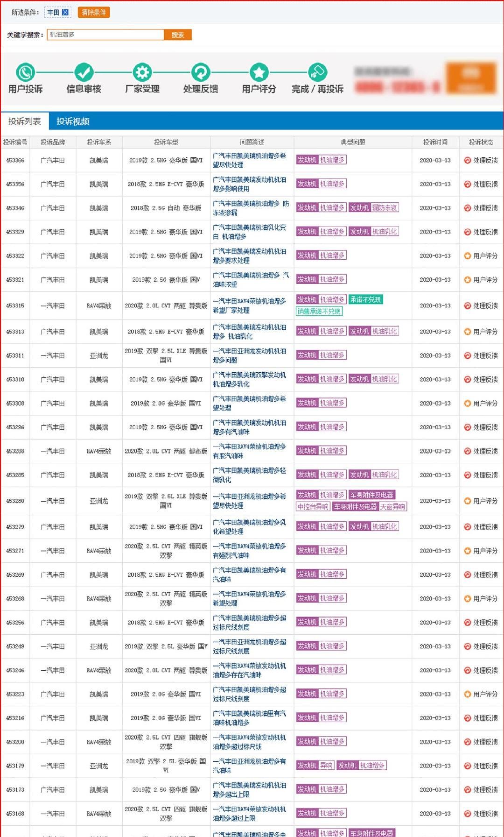Click the model cell 2020款 2.0L CVT 两驱 都市版
The width and height of the screenshot is (504, 837).
tap(166, 451)
